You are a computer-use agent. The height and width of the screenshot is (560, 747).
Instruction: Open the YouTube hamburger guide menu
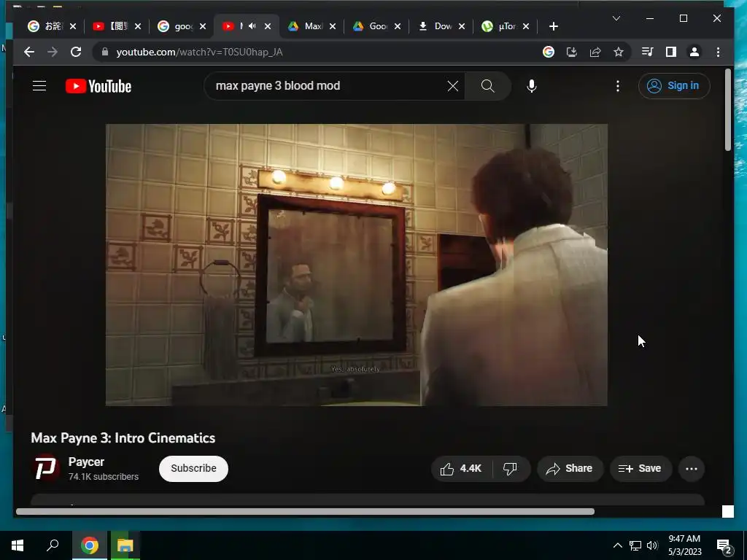coord(39,86)
